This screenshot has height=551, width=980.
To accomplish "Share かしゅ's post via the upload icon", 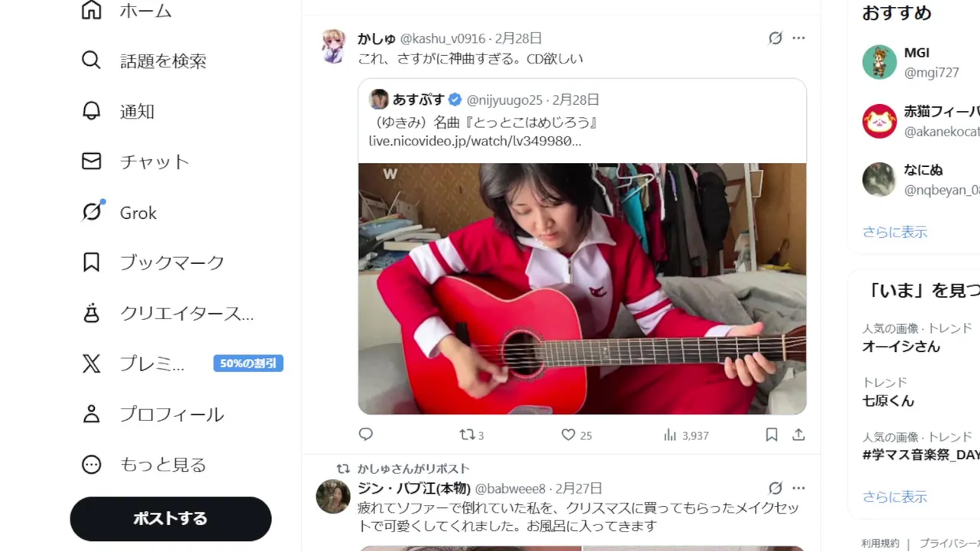I will [799, 435].
